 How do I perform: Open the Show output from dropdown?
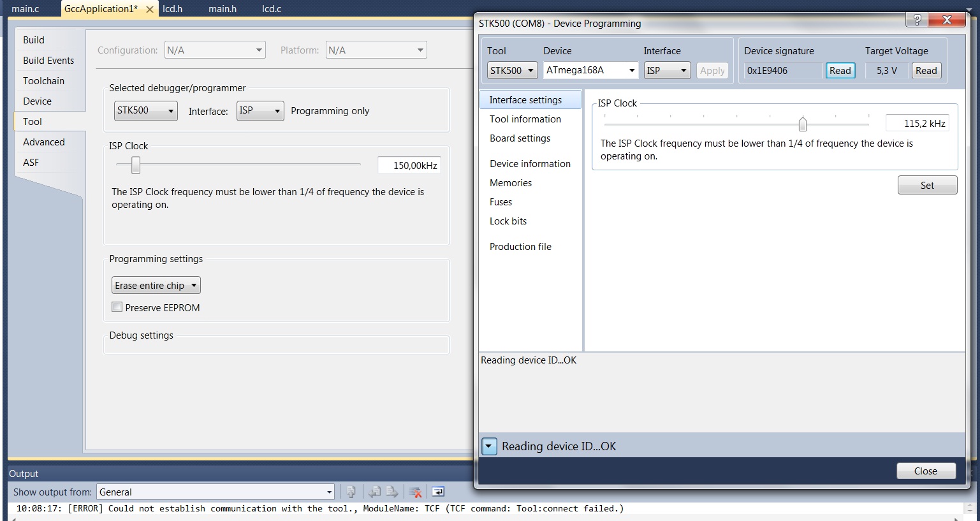pyautogui.click(x=216, y=492)
